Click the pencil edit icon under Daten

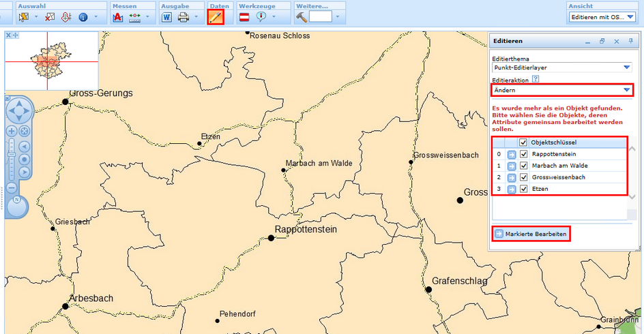point(216,17)
